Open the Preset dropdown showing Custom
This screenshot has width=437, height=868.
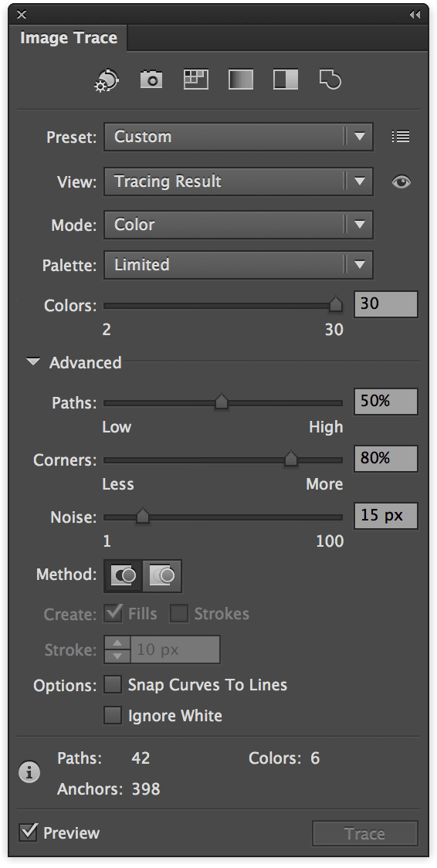(239, 137)
